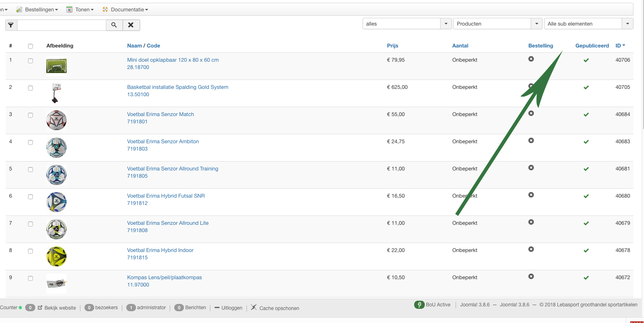Unpublish Erima Hybrid Futsal SNR via checkmark
The width and height of the screenshot is (644, 323).
pyautogui.click(x=586, y=196)
